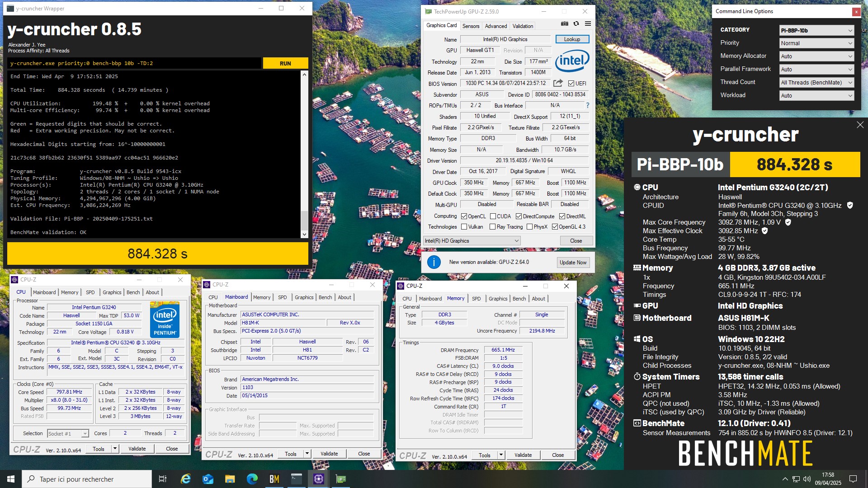This screenshot has height=488, width=868.
Task: Open Microsoft Edge from the taskbar
Action: (252, 479)
